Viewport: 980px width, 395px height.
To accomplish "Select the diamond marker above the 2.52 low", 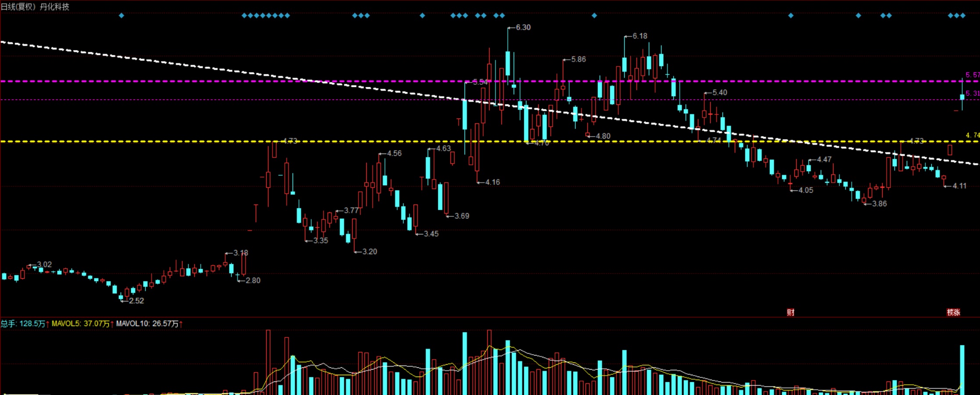I will point(122,16).
